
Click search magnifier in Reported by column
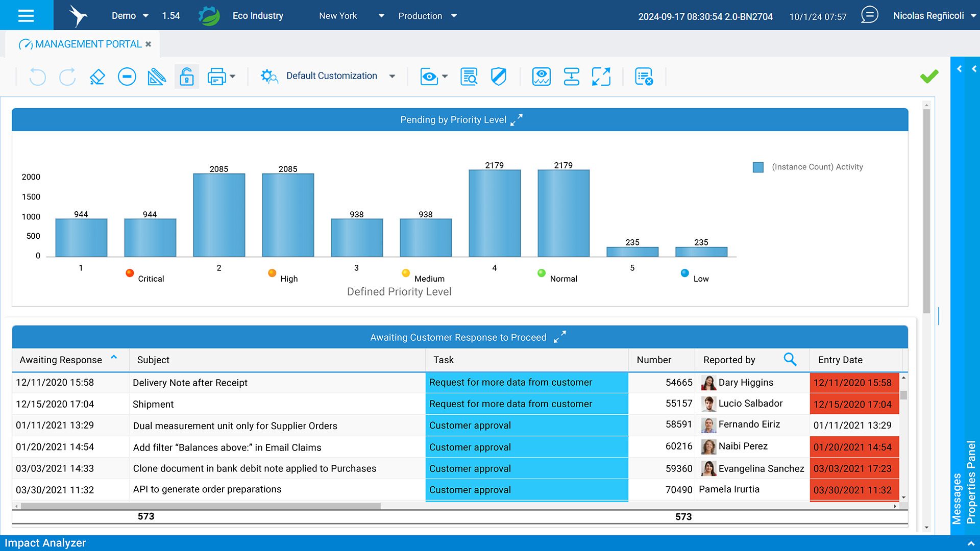point(790,360)
